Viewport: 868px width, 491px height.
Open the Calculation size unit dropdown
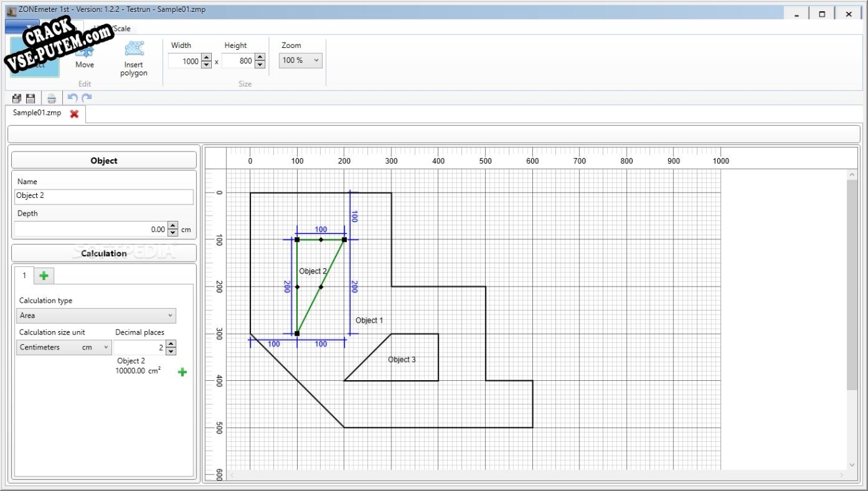click(x=64, y=347)
